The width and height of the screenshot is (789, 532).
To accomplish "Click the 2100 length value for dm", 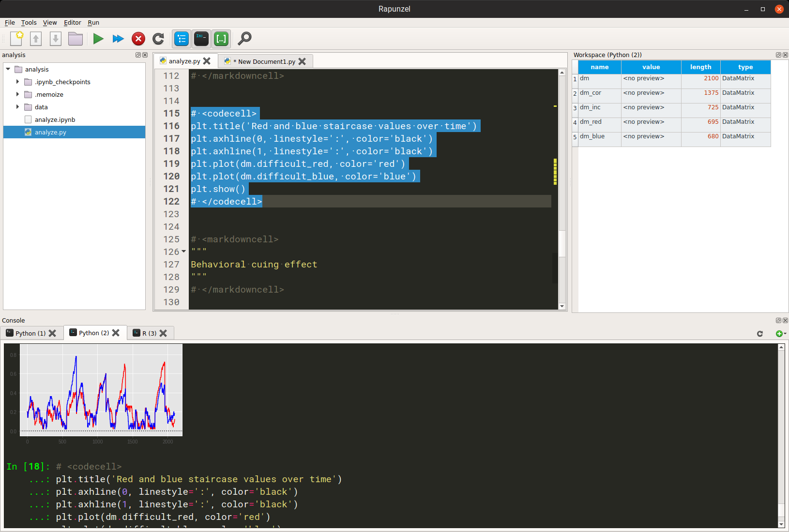I will pos(711,78).
